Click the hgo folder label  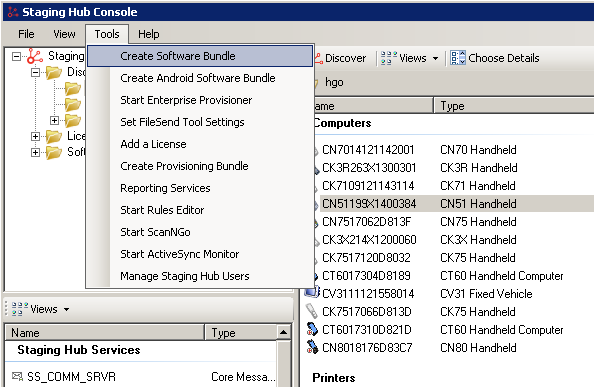(x=334, y=82)
